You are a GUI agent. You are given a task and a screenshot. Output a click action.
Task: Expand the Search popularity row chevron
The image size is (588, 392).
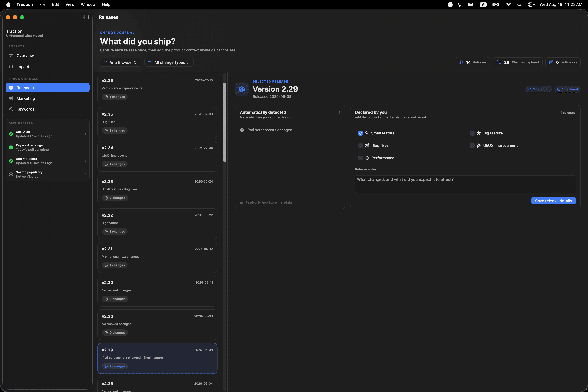85,175
